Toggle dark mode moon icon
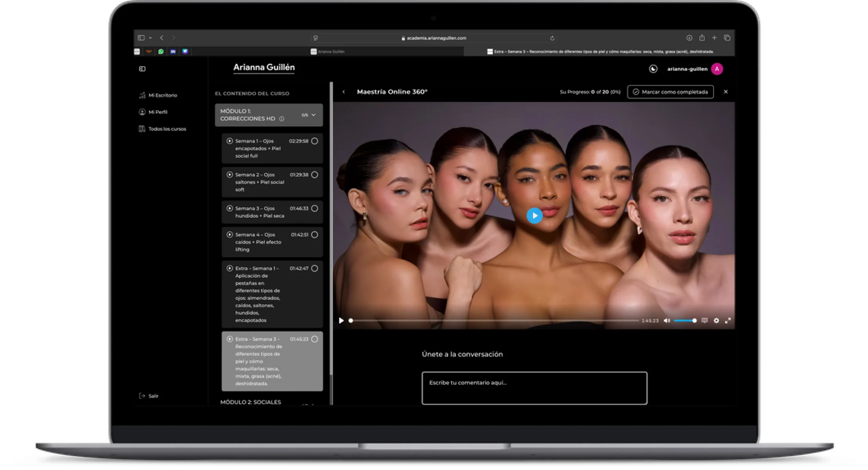This screenshot has height=470, width=868. pos(653,69)
